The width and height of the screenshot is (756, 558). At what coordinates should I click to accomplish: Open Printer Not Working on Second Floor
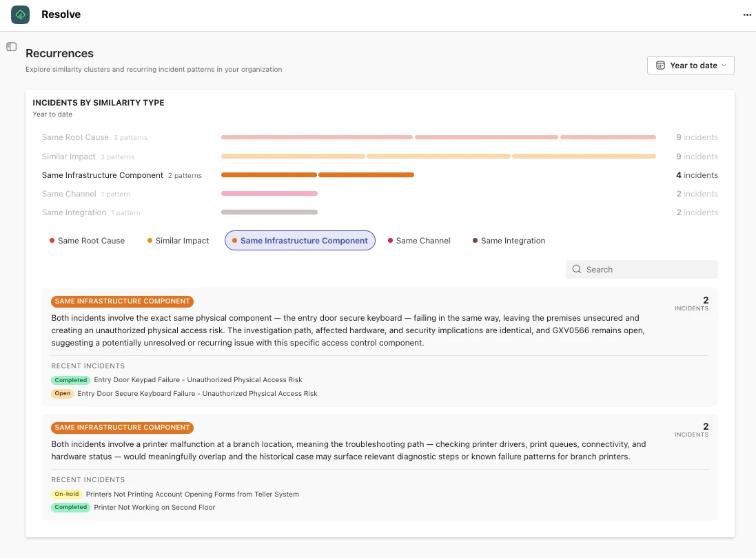[x=154, y=508]
